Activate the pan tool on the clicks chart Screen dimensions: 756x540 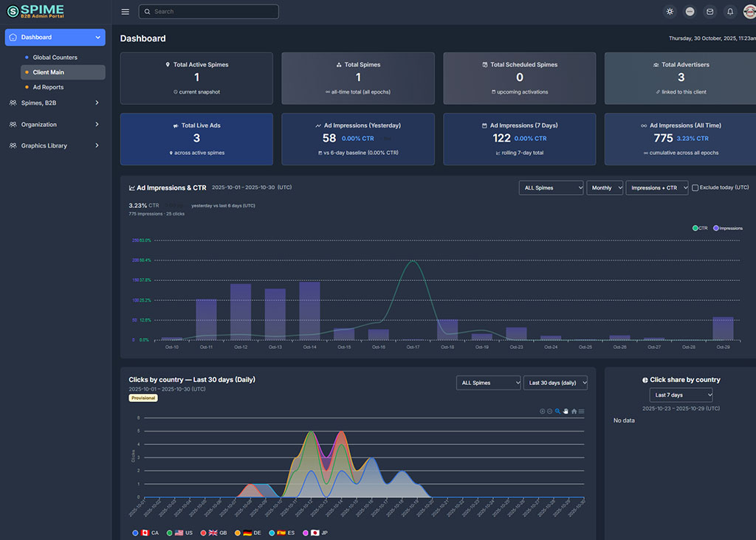coord(566,412)
